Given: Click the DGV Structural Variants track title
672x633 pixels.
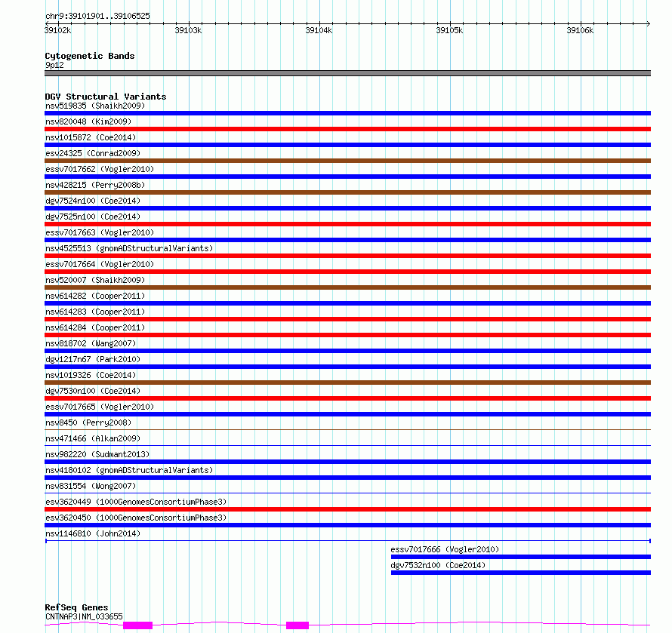Looking at the screenshot, I should tap(106, 97).
